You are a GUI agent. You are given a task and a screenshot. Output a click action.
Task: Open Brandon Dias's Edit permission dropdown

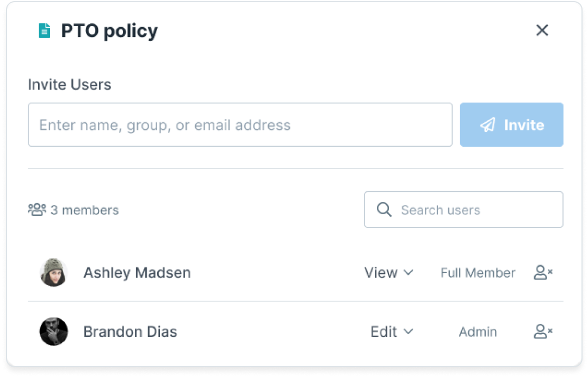392,332
